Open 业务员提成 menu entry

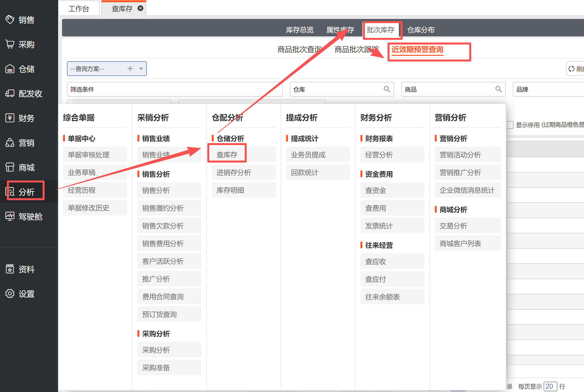pyautogui.click(x=318, y=154)
